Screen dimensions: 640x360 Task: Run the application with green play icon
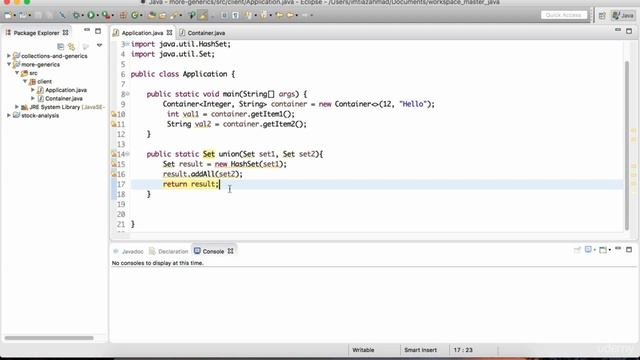point(91,16)
